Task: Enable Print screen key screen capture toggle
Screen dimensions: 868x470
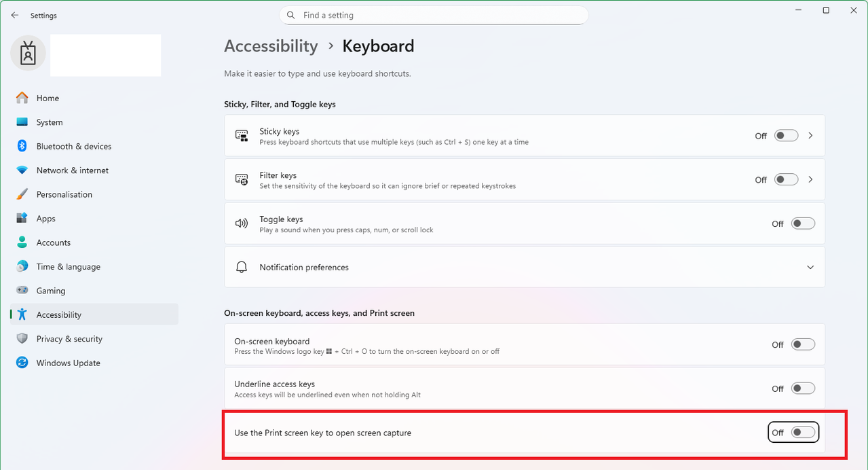Action: click(803, 433)
